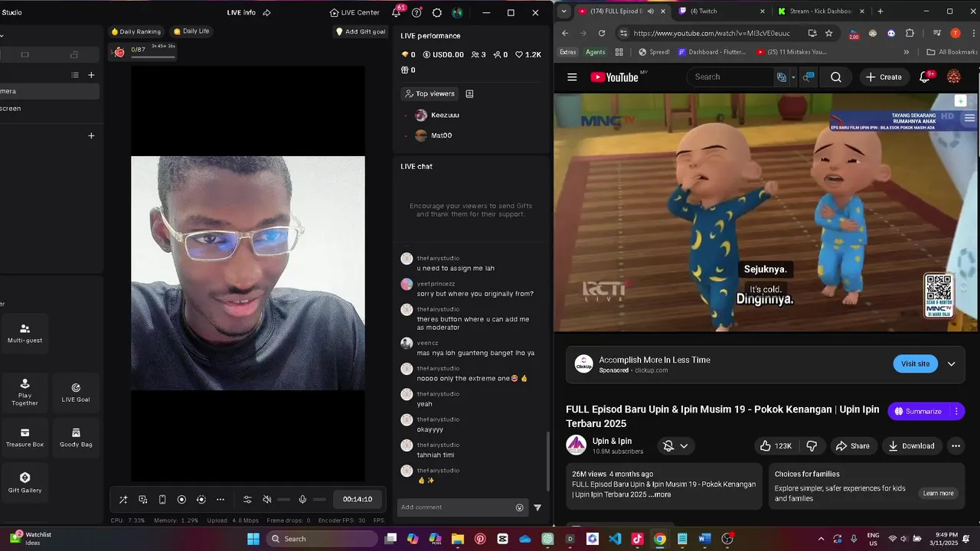Open the LIVE Goal tool
Viewport: 980px width, 551px height.
coord(76,393)
